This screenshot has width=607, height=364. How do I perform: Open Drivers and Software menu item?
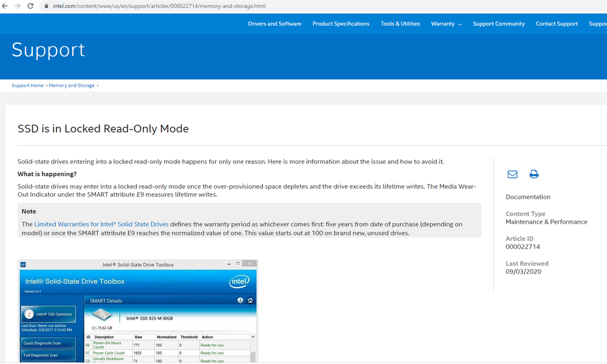pyautogui.click(x=274, y=24)
